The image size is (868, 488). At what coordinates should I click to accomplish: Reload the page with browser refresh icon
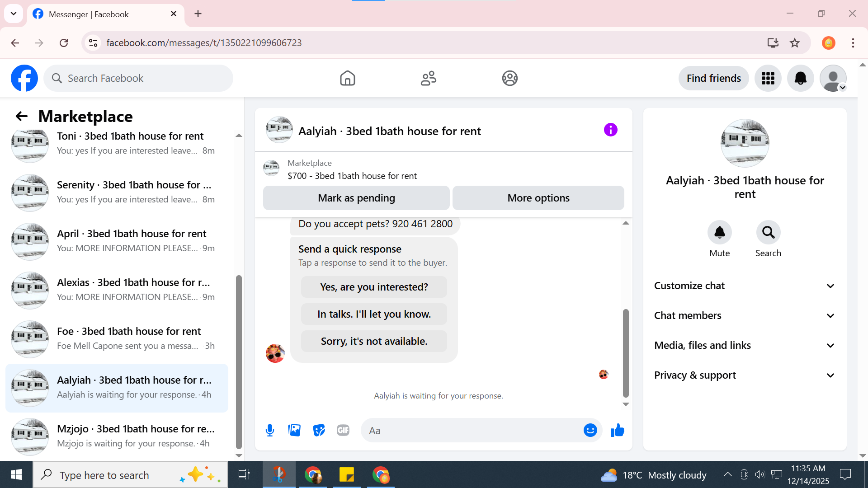[64, 43]
